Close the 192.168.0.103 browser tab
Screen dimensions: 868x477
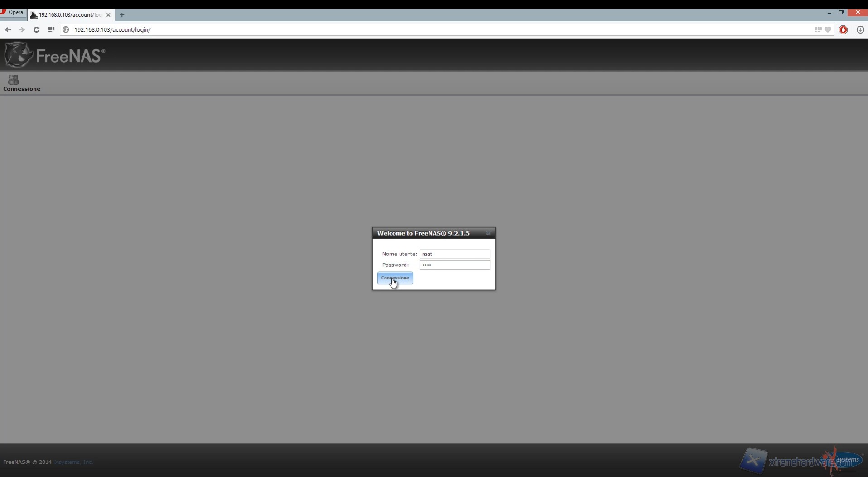click(108, 15)
